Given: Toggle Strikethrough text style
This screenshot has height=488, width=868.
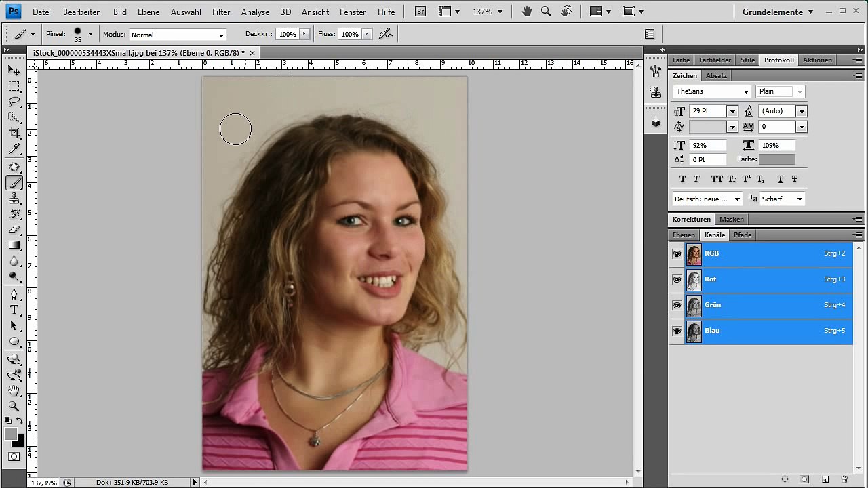Looking at the screenshot, I should tap(795, 179).
